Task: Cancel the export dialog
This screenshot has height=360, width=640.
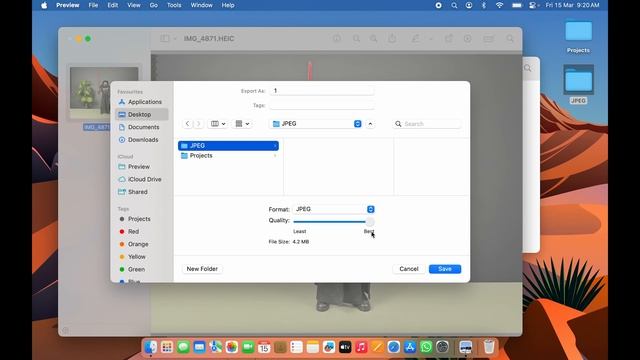Action: (x=409, y=269)
